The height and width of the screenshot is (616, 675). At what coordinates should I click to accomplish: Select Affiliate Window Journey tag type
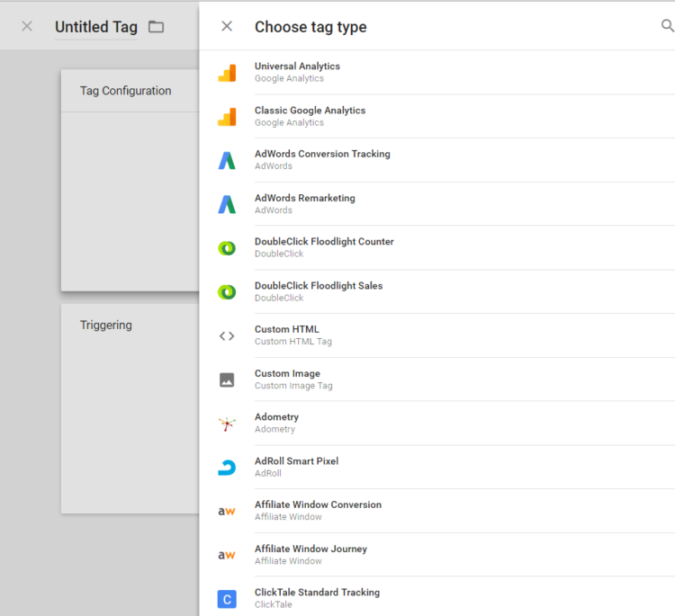pos(436,555)
